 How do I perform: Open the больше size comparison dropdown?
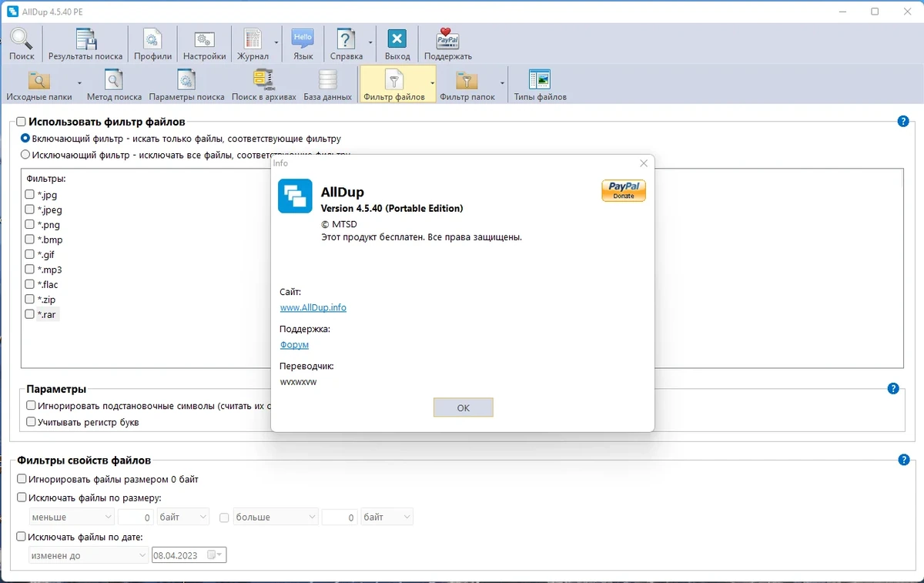click(x=276, y=517)
